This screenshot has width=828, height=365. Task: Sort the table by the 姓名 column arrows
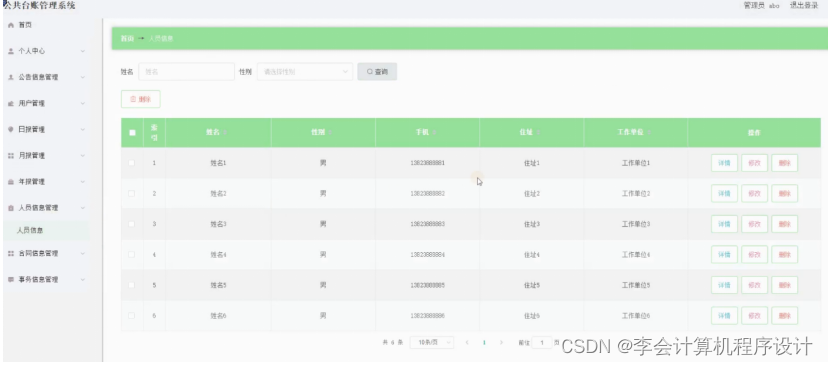point(225,133)
